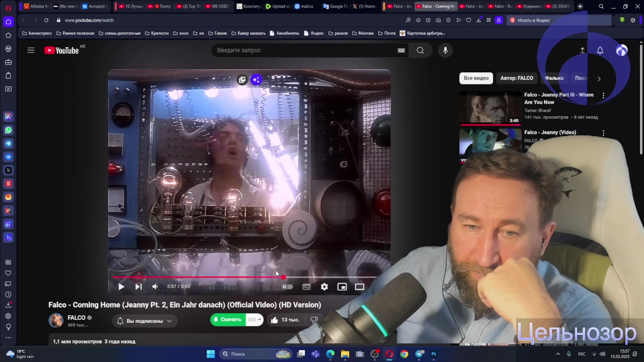
Task: Show hidden system tray icons
Action: pos(558,354)
